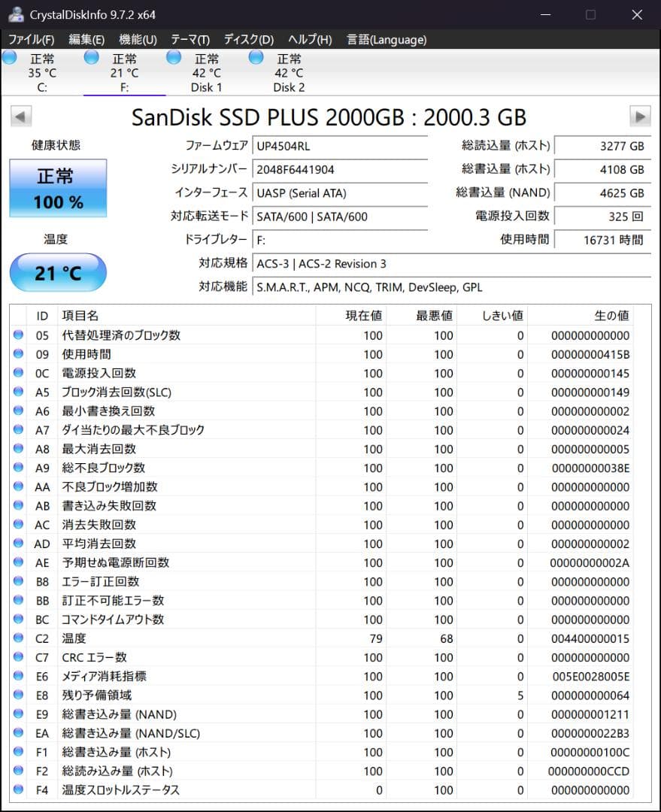Click the blue dot beside attribute 05

coord(18,335)
